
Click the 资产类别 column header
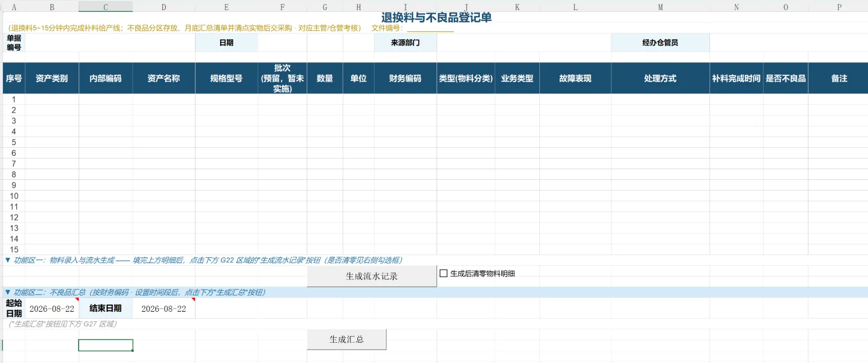click(52, 78)
